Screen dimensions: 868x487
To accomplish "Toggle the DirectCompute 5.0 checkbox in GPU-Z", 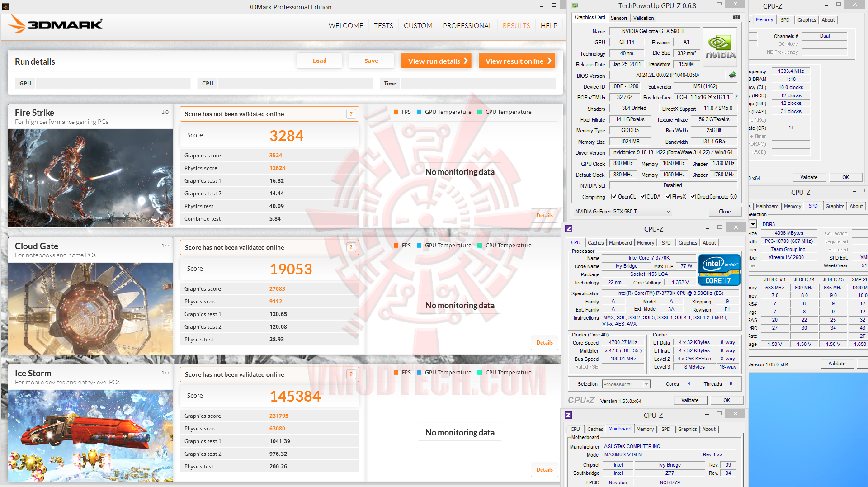I will click(x=693, y=197).
